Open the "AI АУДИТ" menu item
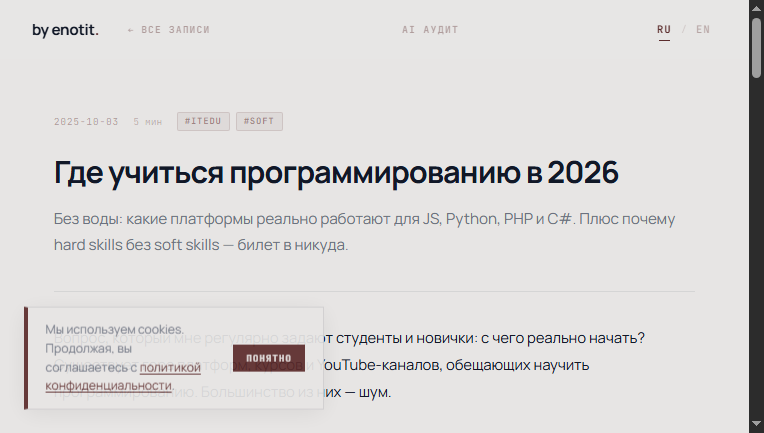The width and height of the screenshot is (764, 433). click(430, 30)
